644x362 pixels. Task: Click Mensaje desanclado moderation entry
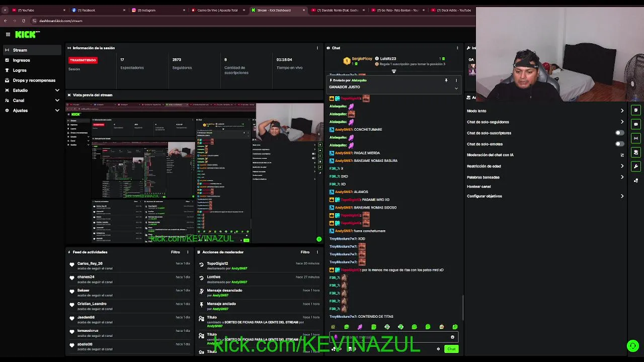point(224,290)
